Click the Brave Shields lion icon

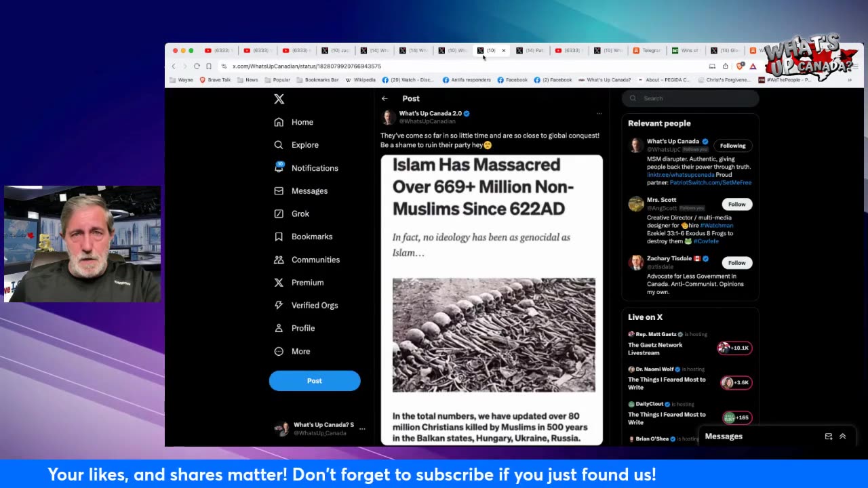(741, 66)
